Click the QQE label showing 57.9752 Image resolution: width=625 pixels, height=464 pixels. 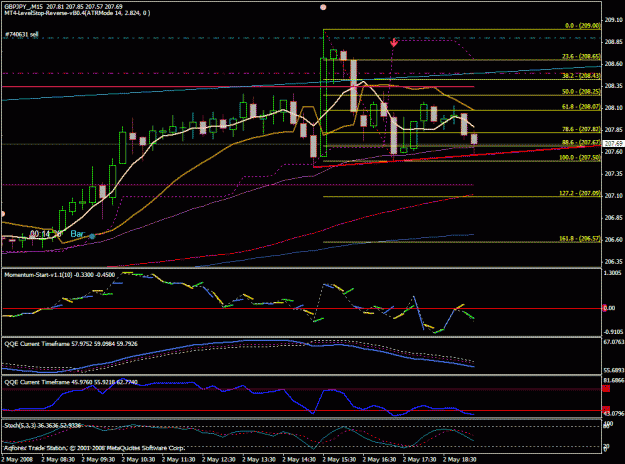tap(71, 344)
